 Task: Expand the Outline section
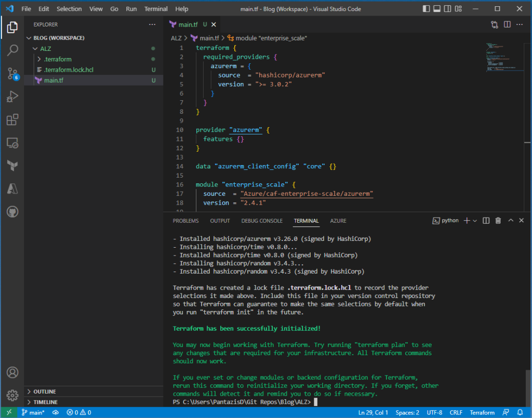pos(45,392)
